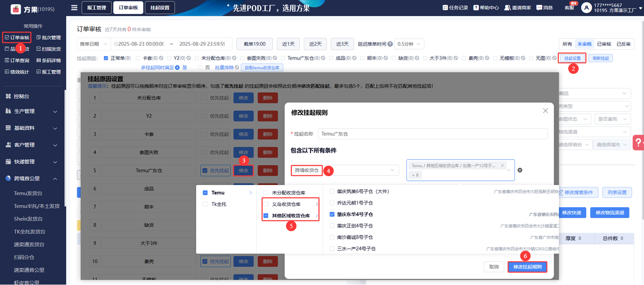Click the red question mark floating icon
The image size is (644, 285).
(638, 143)
